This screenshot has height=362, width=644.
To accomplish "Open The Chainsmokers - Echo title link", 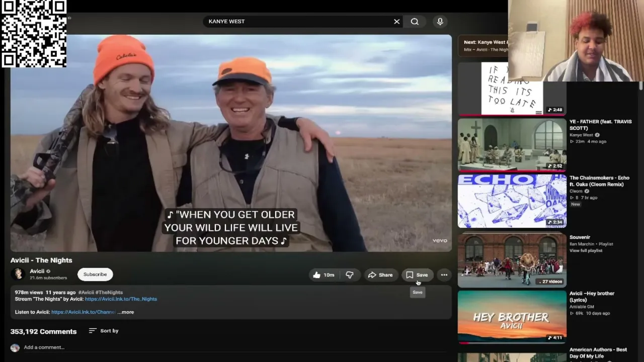I will click(x=599, y=181).
